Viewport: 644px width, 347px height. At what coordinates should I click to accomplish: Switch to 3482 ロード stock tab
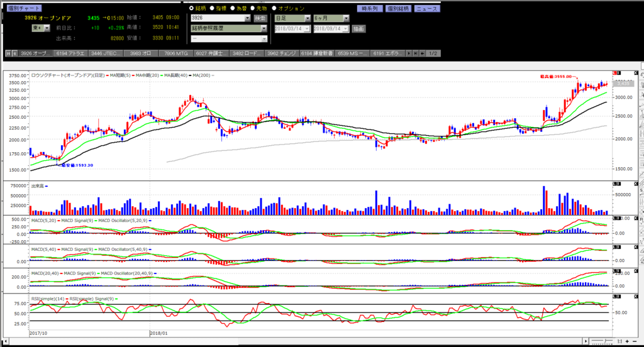tap(246, 53)
